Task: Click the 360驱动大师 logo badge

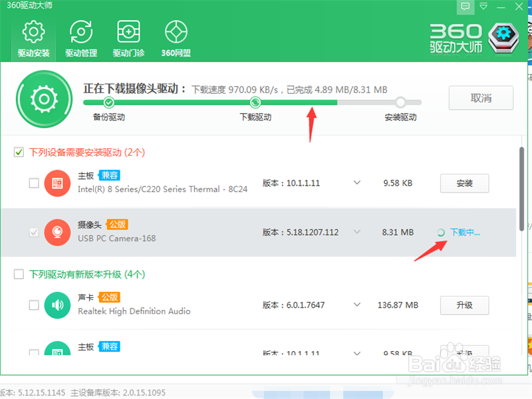Action: (503, 38)
